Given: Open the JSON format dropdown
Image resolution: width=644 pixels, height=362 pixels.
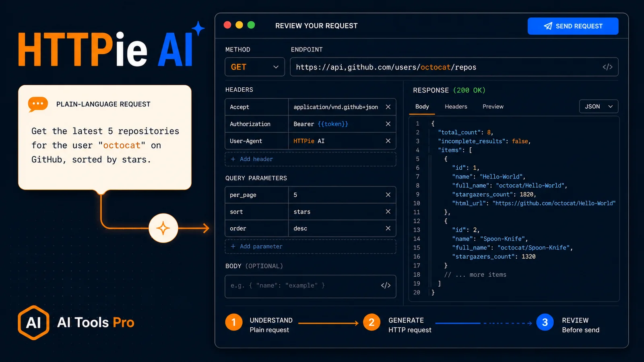Looking at the screenshot, I should pos(599,107).
